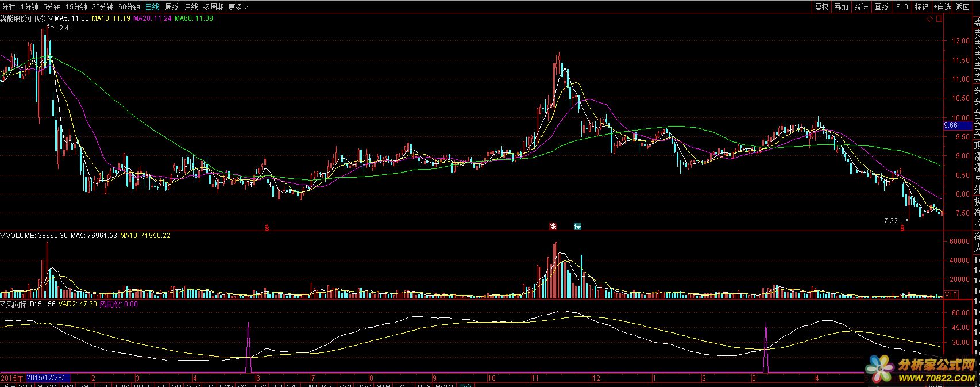980x387 pixels.
Task: Click month 6 on the time axis
Action: 258,378
